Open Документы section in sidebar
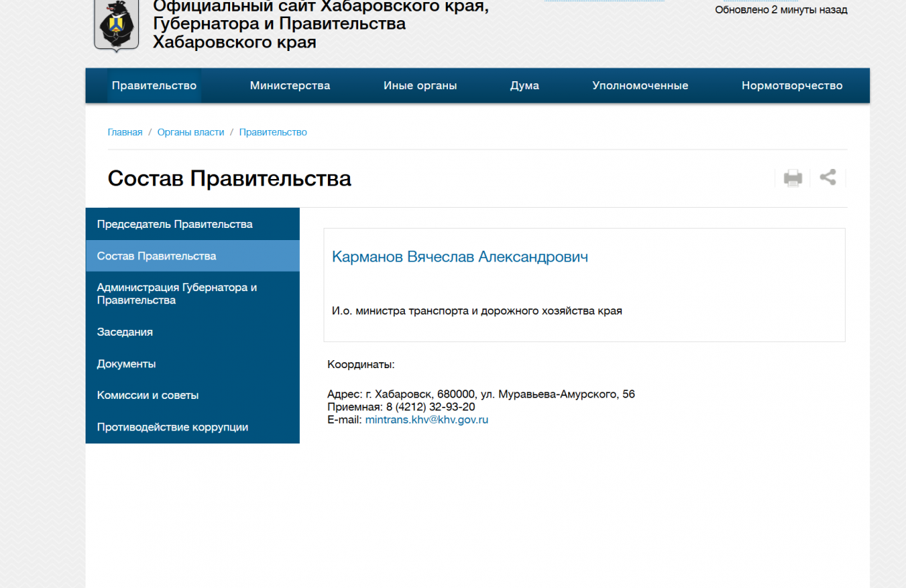This screenshot has width=906, height=588. (x=127, y=364)
